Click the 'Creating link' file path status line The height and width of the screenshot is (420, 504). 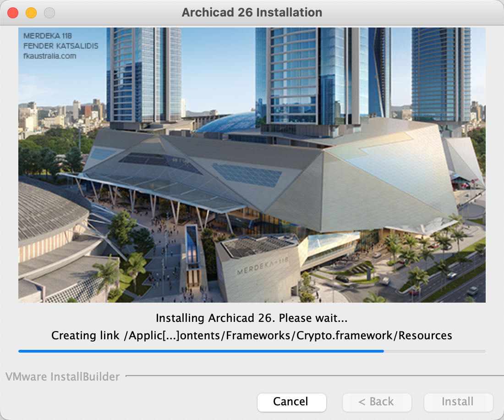tap(252, 336)
